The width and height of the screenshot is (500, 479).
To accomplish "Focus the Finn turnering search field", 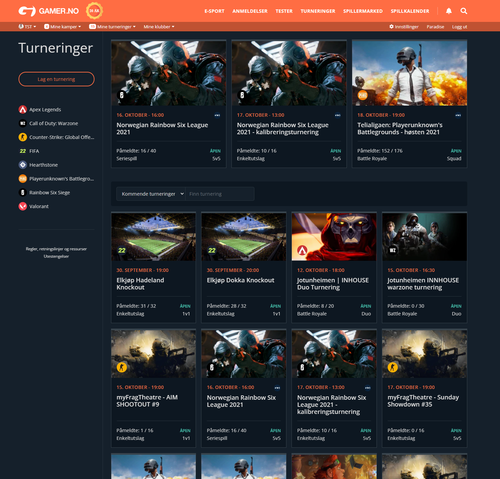I will (220, 194).
